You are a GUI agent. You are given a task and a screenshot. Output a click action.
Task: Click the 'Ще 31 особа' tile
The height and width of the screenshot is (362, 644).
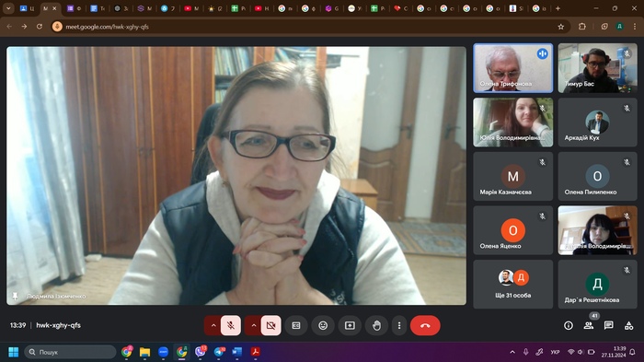[x=513, y=284]
